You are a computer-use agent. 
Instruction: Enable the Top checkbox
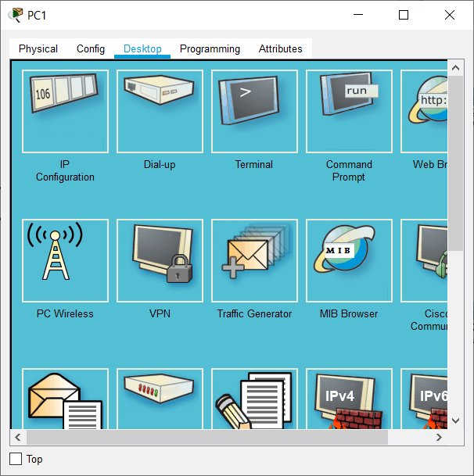tap(16, 459)
